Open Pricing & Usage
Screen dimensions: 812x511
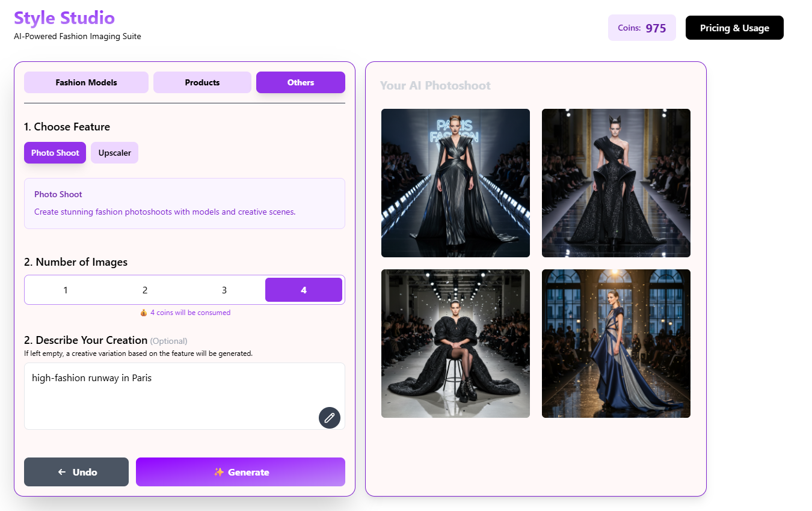(x=734, y=28)
